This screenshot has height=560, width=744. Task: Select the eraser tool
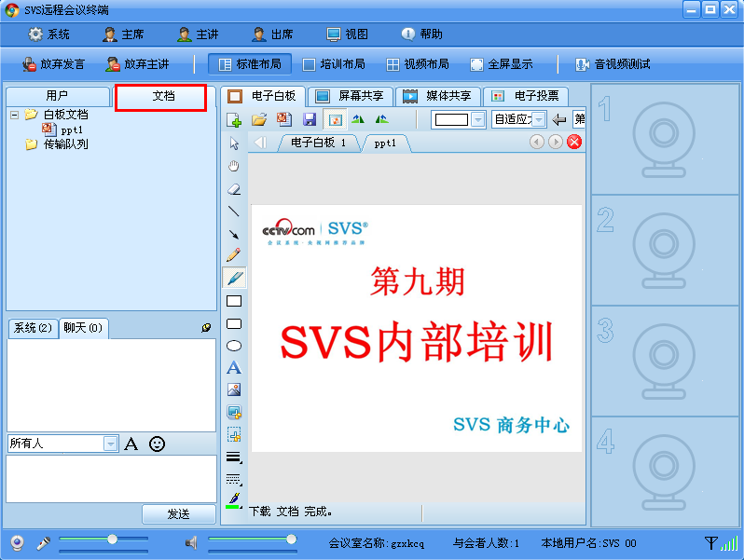tap(234, 189)
